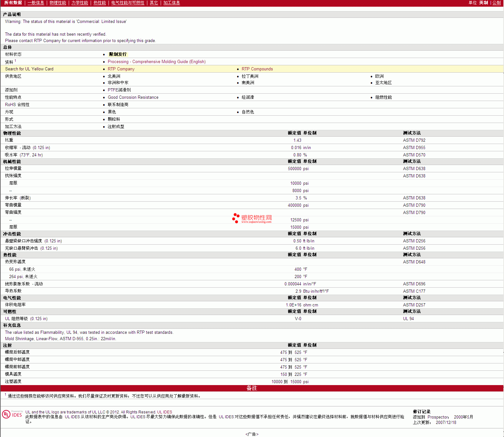Open Processing Comprehensive Molding Guide link

157,62
